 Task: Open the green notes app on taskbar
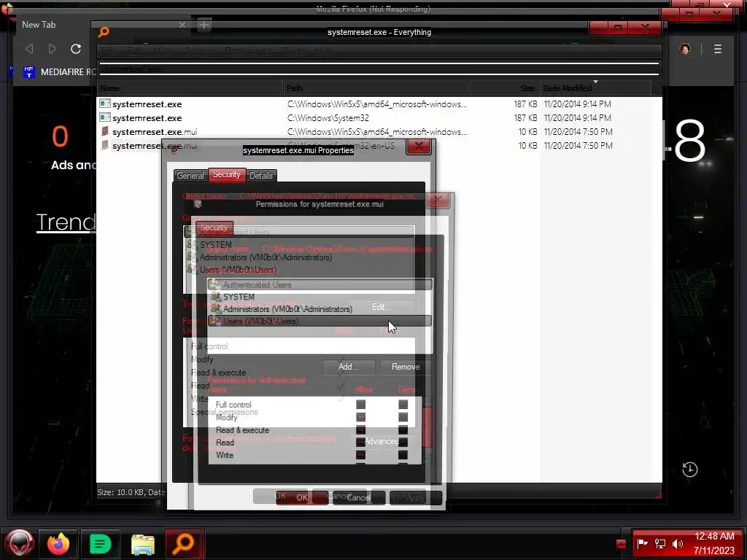[x=100, y=544]
